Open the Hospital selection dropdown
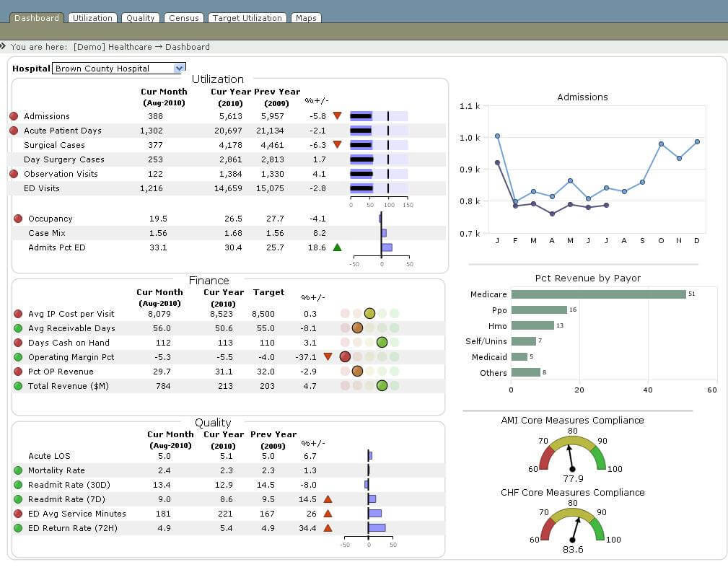728x575 pixels. (x=177, y=68)
